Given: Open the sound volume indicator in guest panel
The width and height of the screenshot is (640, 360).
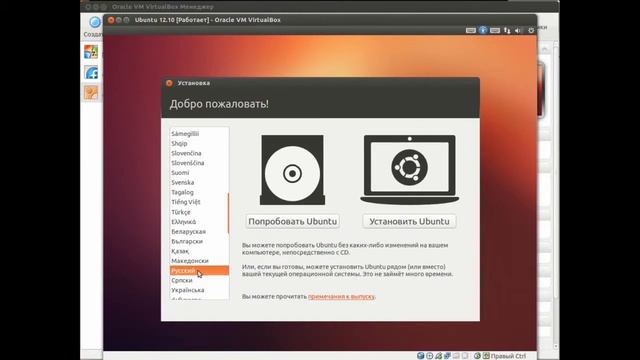Looking at the screenshot, I should coord(518,30).
